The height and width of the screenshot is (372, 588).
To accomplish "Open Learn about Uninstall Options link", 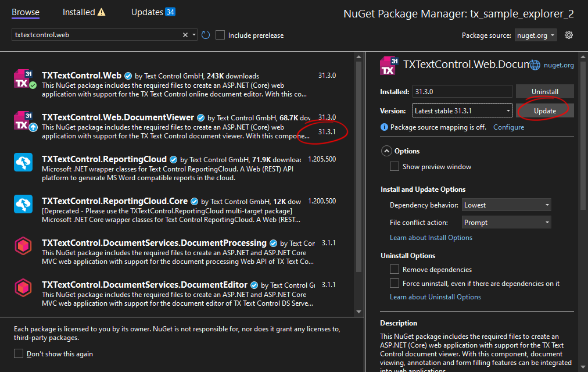I will [x=435, y=297].
